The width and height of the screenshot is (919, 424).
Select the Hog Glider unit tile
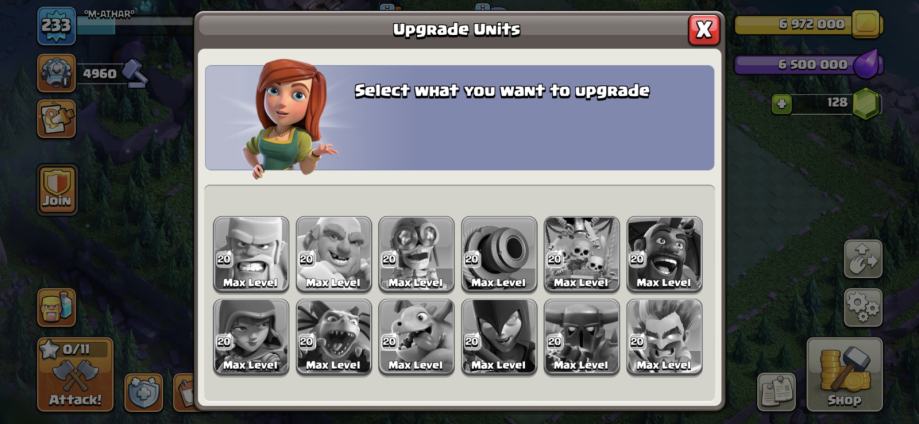[x=665, y=254]
